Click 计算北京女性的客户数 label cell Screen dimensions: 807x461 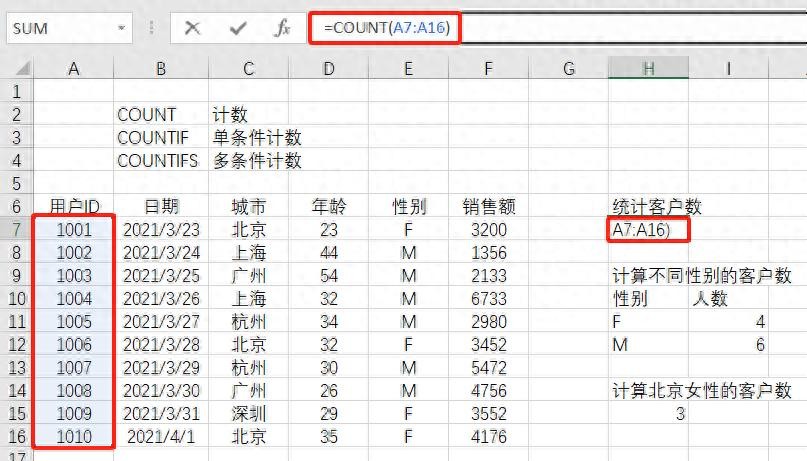[701, 391]
